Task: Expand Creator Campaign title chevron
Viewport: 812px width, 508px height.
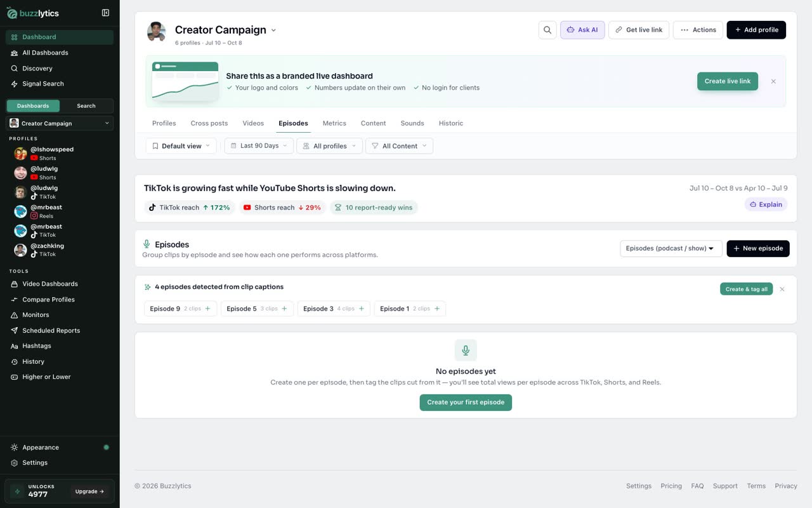Action: click(x=273, y=30)
